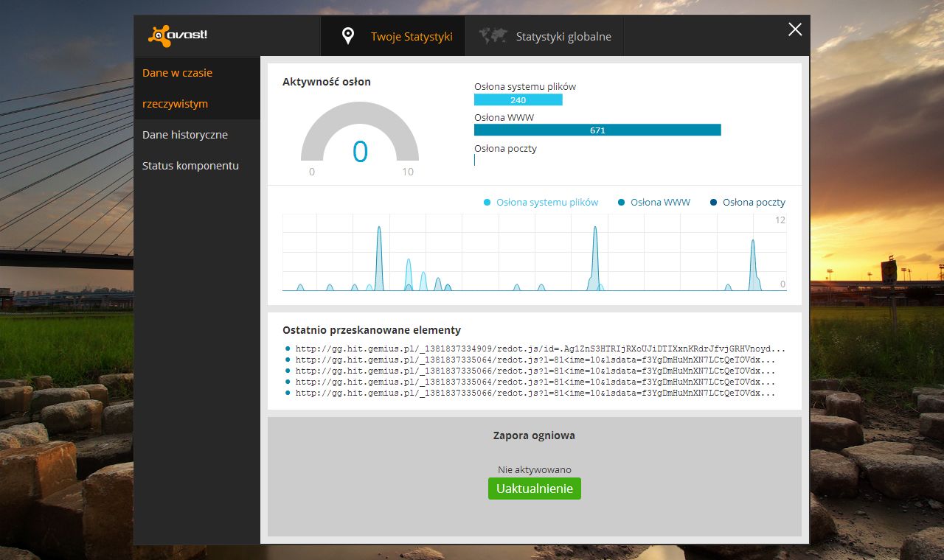
Task: Click the Ostatnio przeskanowane elementy heading
Action: tap(372, 330)
